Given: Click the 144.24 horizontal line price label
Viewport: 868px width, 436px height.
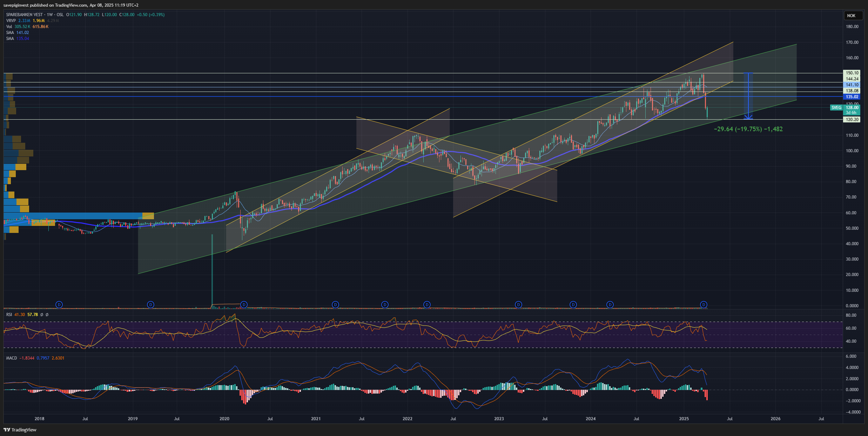Looking at the screenshot, I should (851, 79).
